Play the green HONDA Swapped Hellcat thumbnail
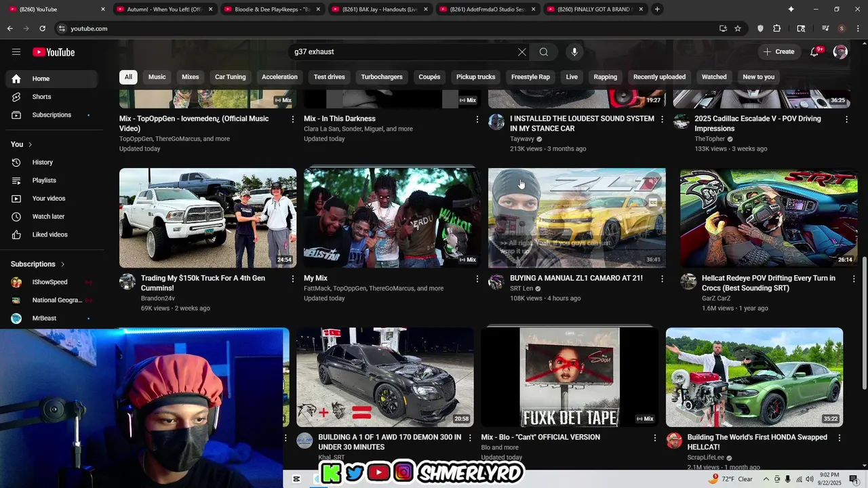This screenshot has width=868, height=488. pos(754,378)
